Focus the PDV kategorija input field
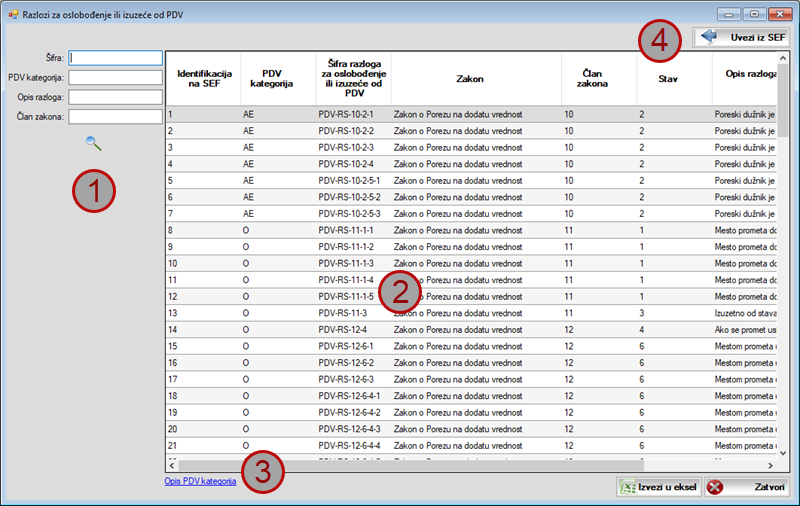 (116, 78)
